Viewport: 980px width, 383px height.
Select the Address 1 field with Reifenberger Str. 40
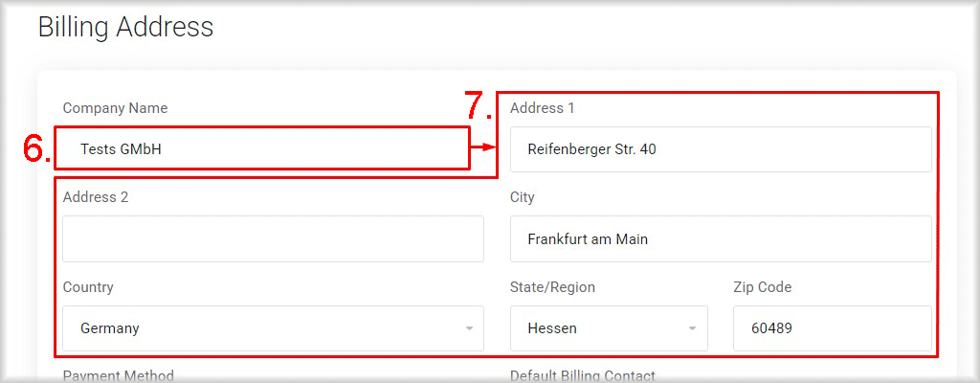721,149
